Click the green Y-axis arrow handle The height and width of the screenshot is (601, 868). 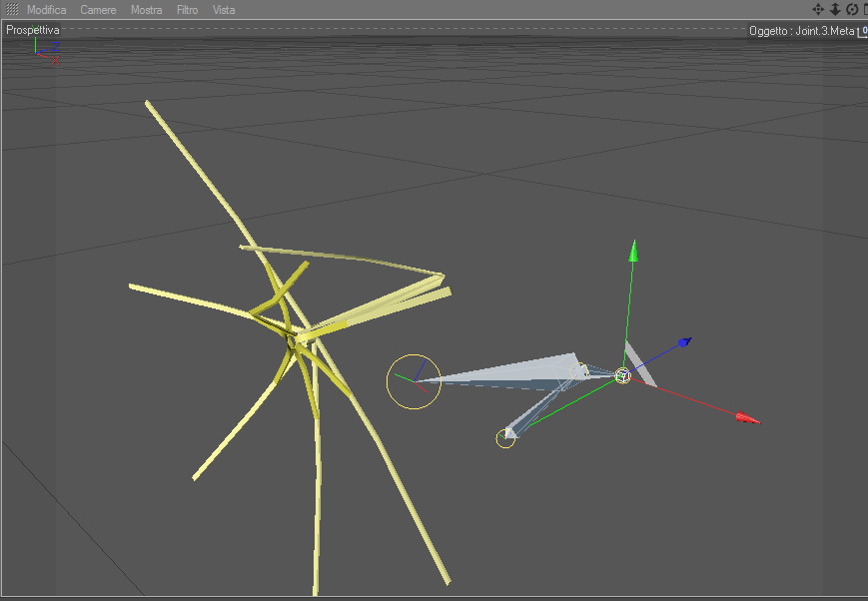coord(634,251)
